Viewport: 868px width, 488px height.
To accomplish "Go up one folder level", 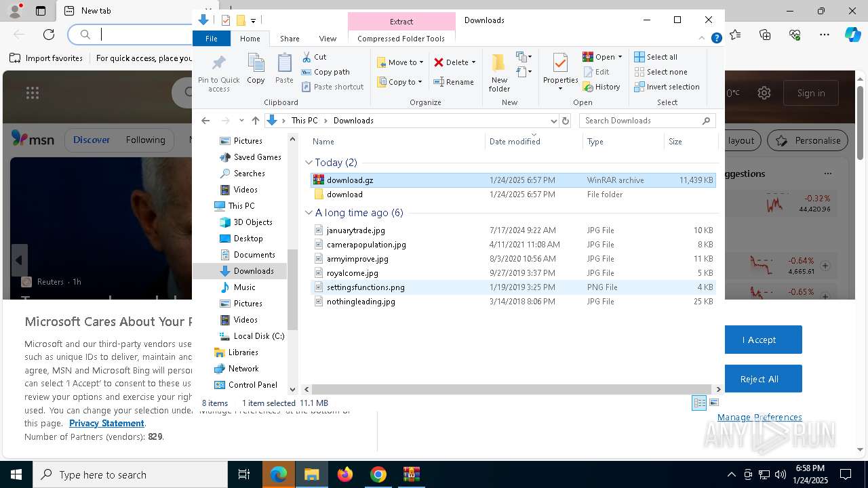I will [x=255, y=121].
